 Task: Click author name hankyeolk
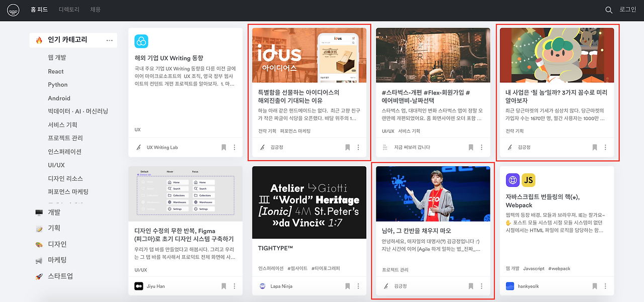pyautogui.click(x=528, y=286)
